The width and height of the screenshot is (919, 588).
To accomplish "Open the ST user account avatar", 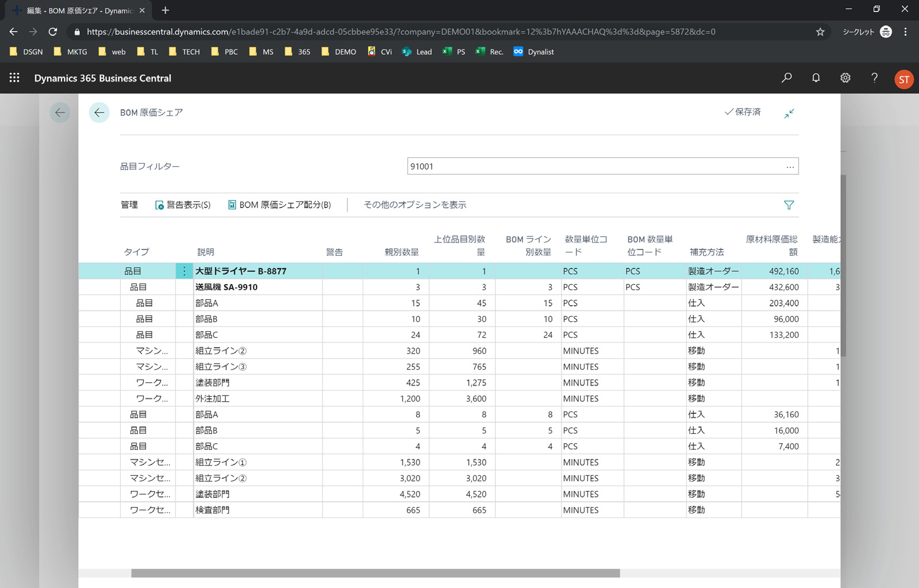I will click(x=903, y=79).
